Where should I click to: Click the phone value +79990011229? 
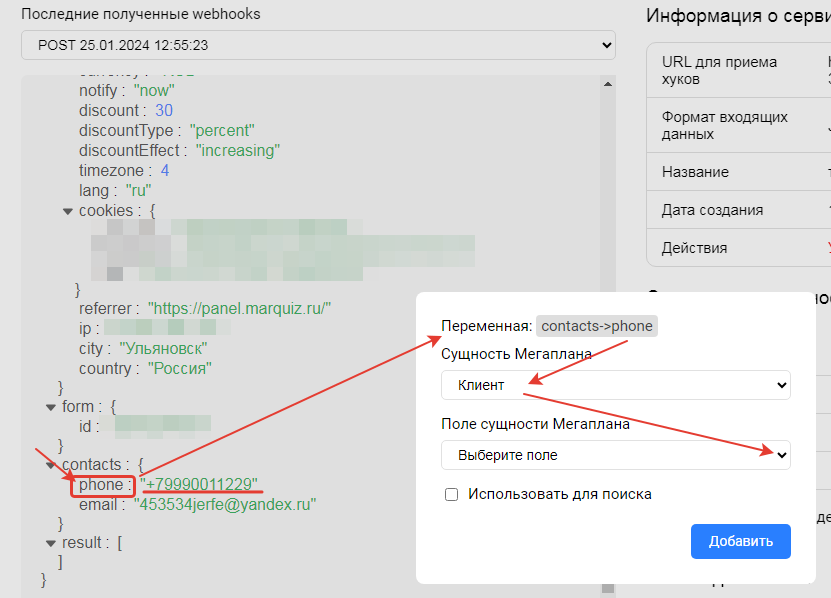[200, 485]
